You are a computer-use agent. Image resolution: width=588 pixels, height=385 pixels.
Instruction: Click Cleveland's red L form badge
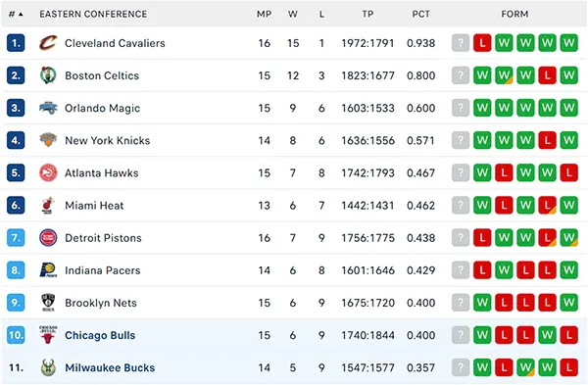(482, 43)
